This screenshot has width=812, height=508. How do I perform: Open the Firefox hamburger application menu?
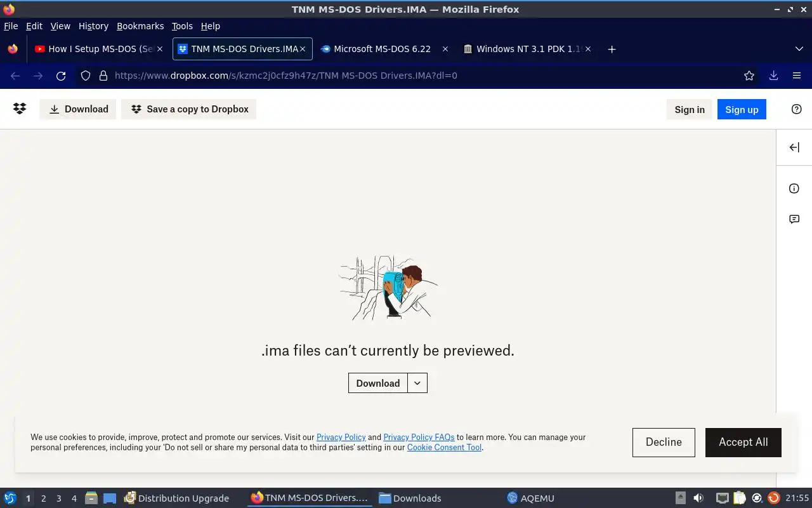(797, 76)
